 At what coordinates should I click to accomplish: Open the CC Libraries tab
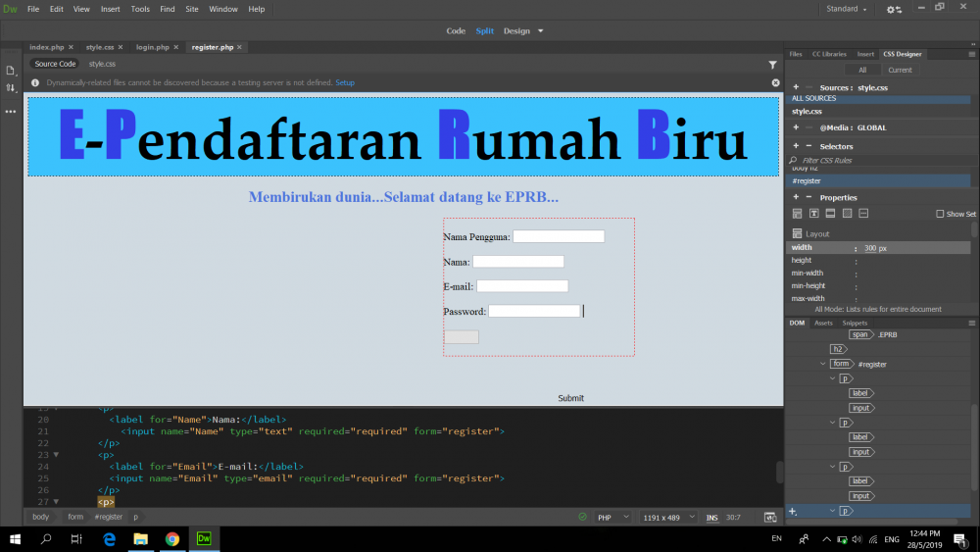[829, 54]
